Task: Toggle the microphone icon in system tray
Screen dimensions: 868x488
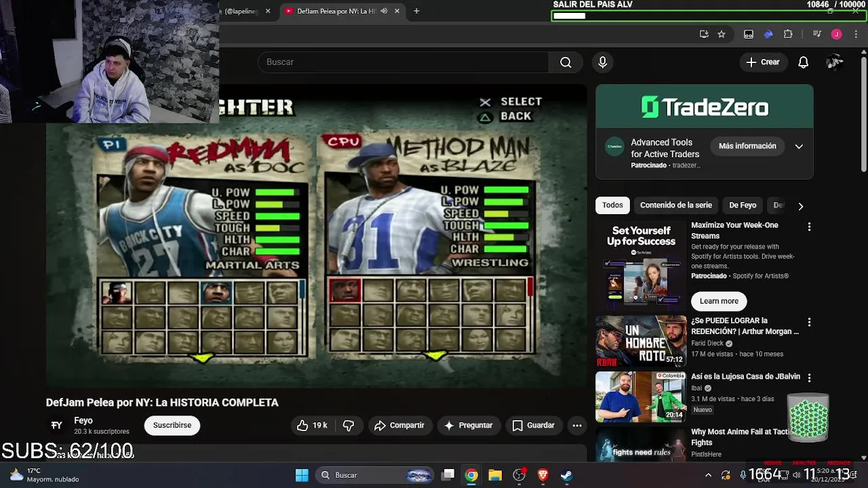Action: pyautogui.click(x=743, y=474)
